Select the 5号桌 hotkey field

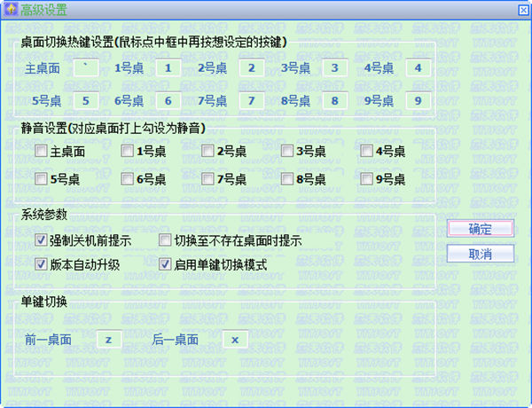coord(86,101)
